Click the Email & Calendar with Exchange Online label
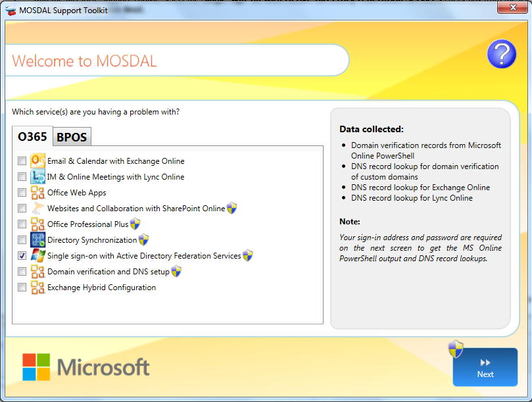The width and height of the screenshot is (532, 402). (116, 161)
